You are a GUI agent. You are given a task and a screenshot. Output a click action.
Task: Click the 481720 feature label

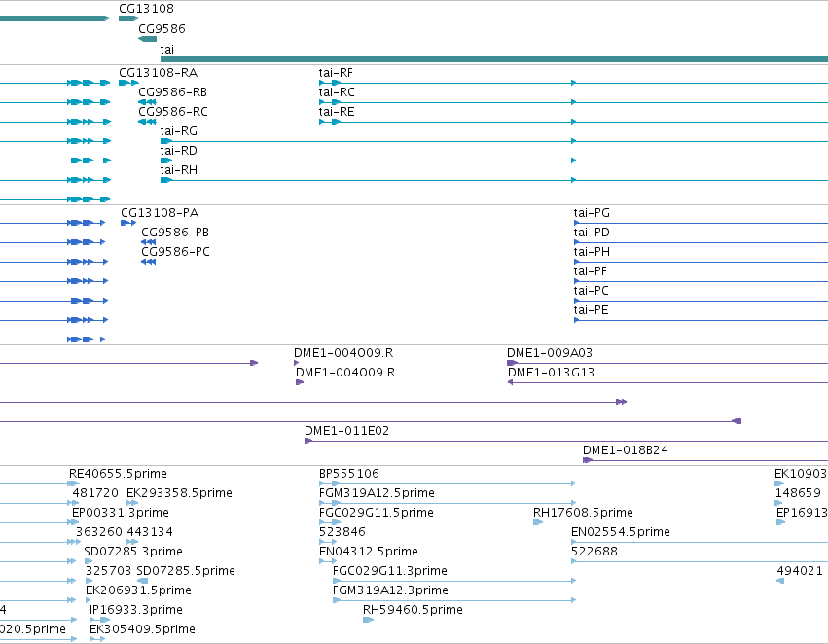coord(95,493)
